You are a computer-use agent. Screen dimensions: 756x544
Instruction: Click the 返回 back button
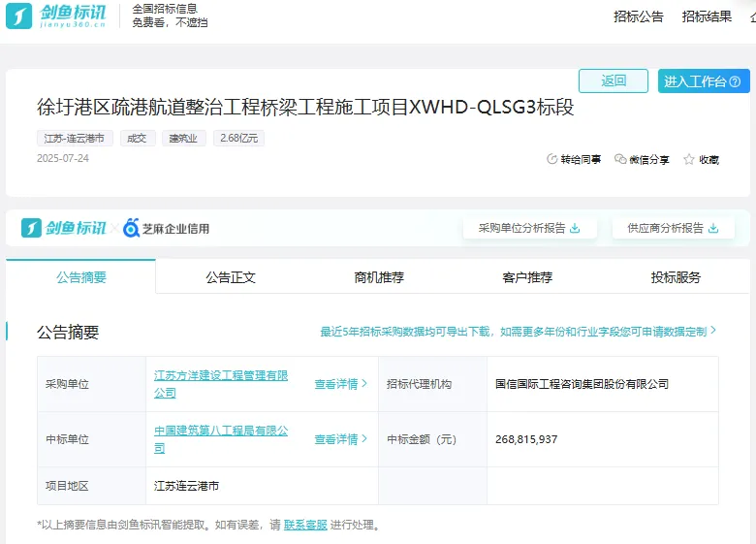click(613, 81)
